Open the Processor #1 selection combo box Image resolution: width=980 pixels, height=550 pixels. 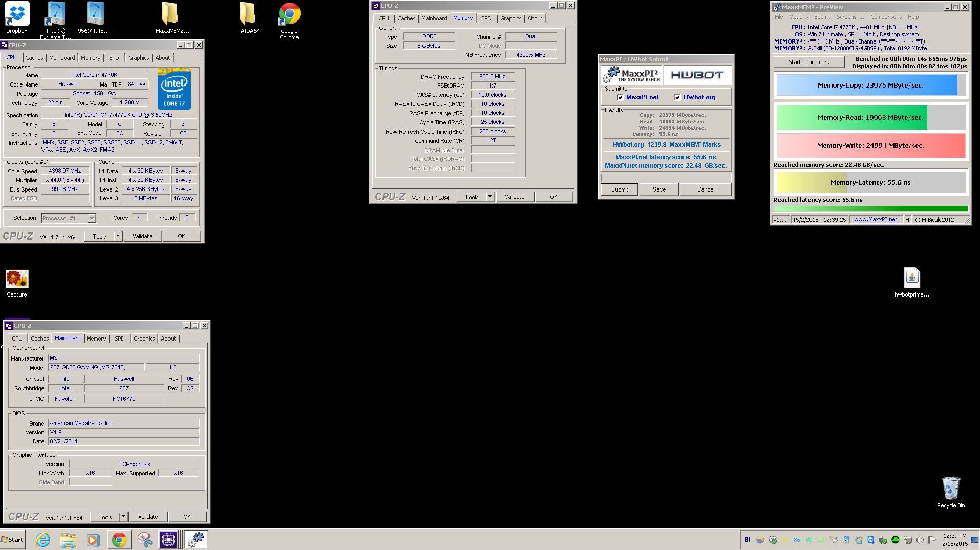68,218
